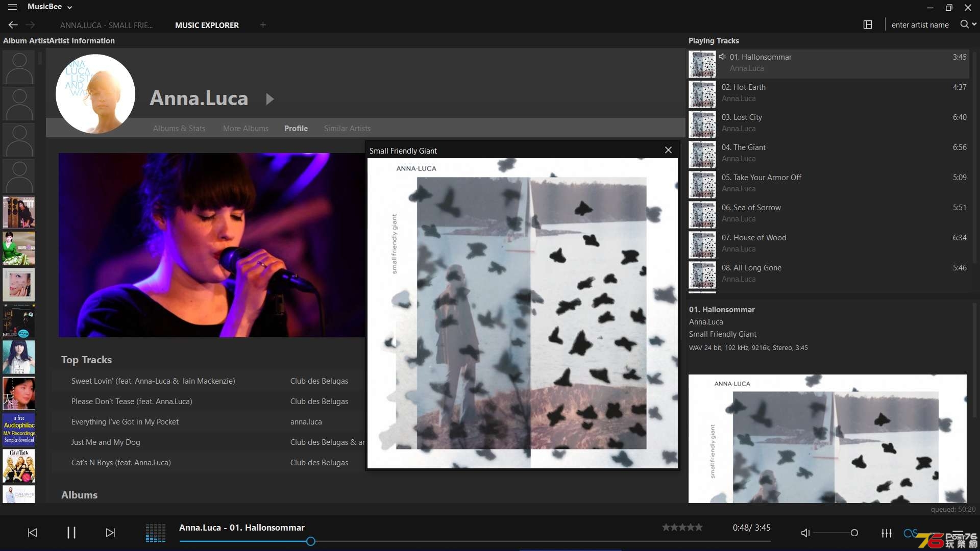Click the large Small Friendly Giant cover in now playing panel
The width and height of the screenshot is (980, 551).
pos(827,439)
